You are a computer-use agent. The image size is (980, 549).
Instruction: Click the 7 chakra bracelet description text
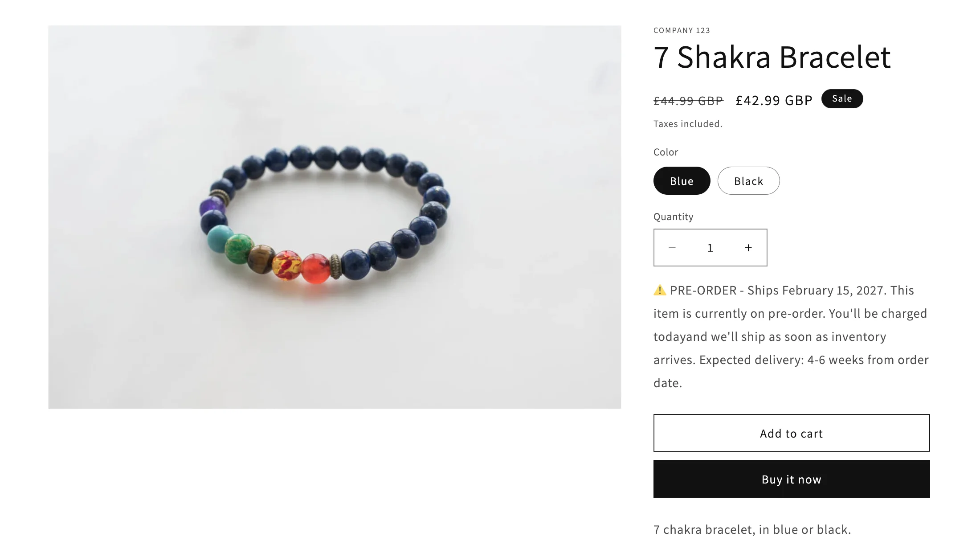pyautogui.click(x=752, y=529)
